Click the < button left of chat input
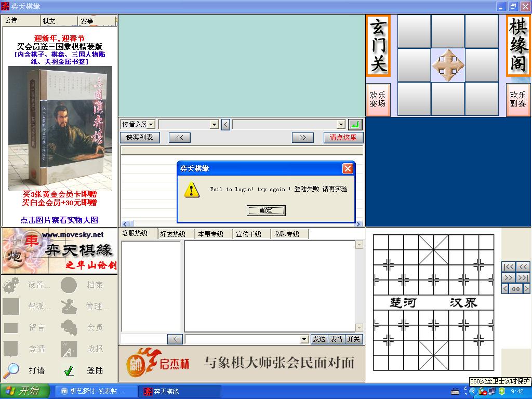This screenshot has height=399, width=532. pos(175,339)
